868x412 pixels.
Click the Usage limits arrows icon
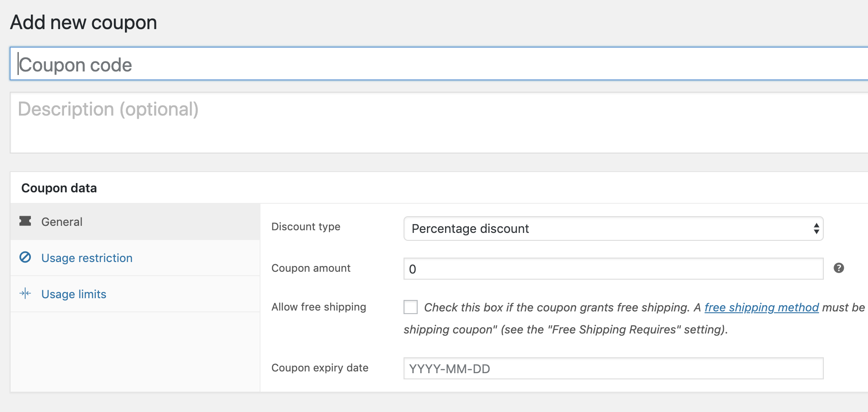point(25,293)
